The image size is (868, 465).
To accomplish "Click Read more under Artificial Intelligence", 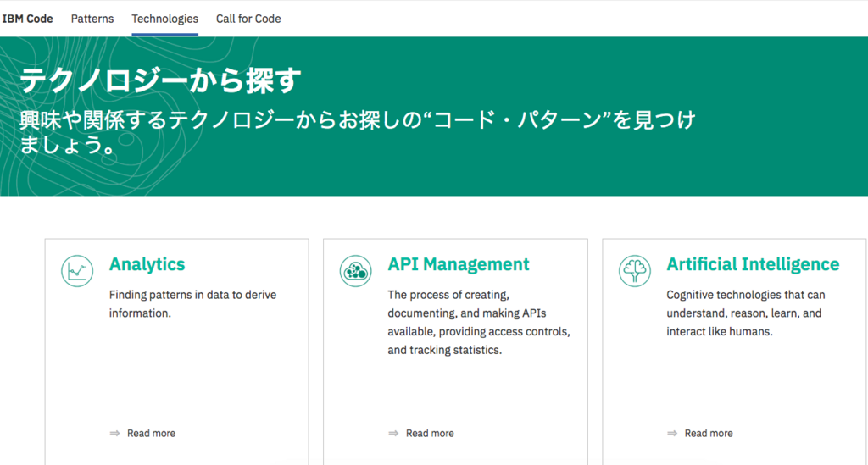I will tap(709, 434).
